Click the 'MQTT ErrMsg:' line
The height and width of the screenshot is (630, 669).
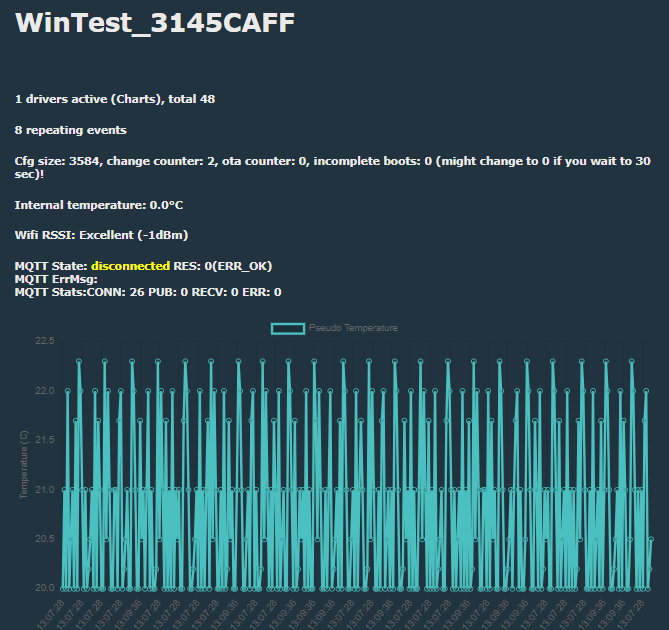[56, 279]
